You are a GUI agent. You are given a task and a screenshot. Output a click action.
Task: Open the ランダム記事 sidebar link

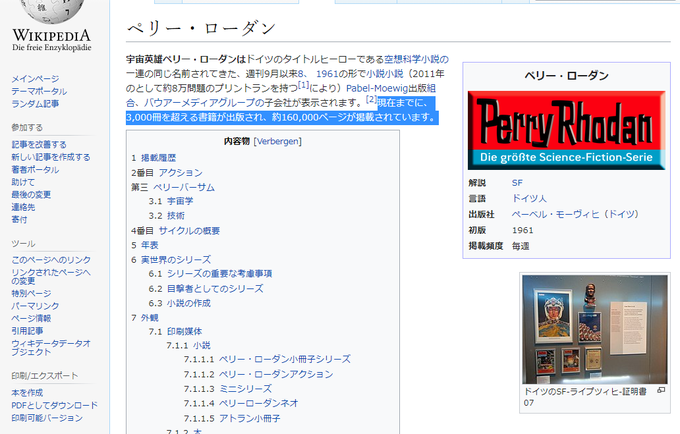[36, 104]
